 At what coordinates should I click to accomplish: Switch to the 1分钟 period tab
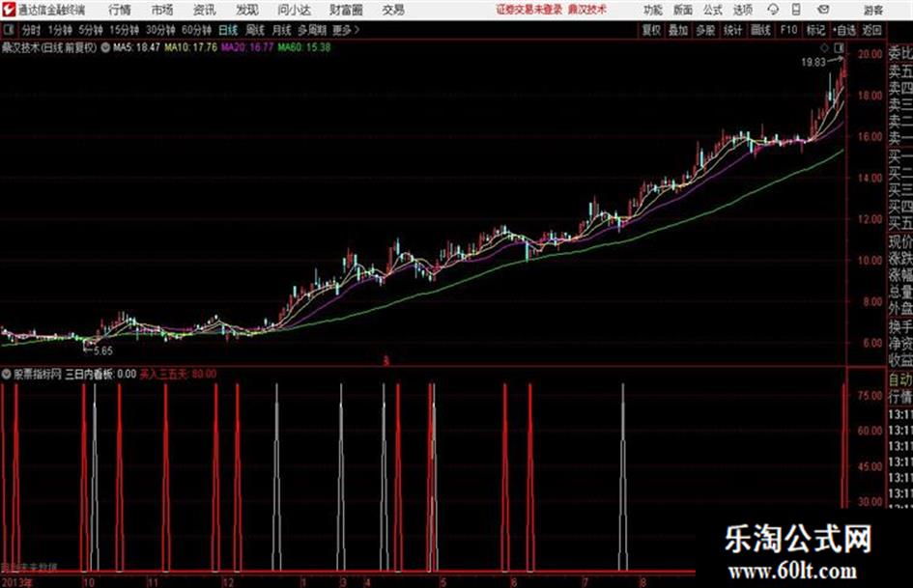click(x=60, y=30)
